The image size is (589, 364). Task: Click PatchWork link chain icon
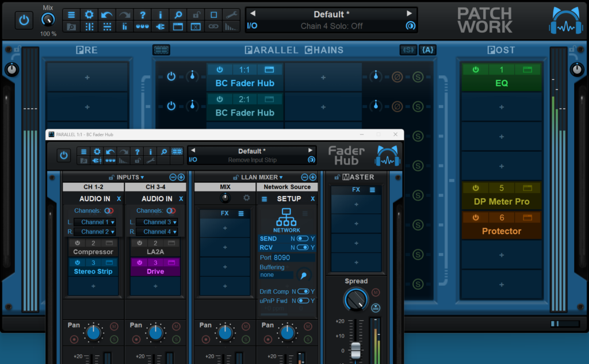pos(213,26)
